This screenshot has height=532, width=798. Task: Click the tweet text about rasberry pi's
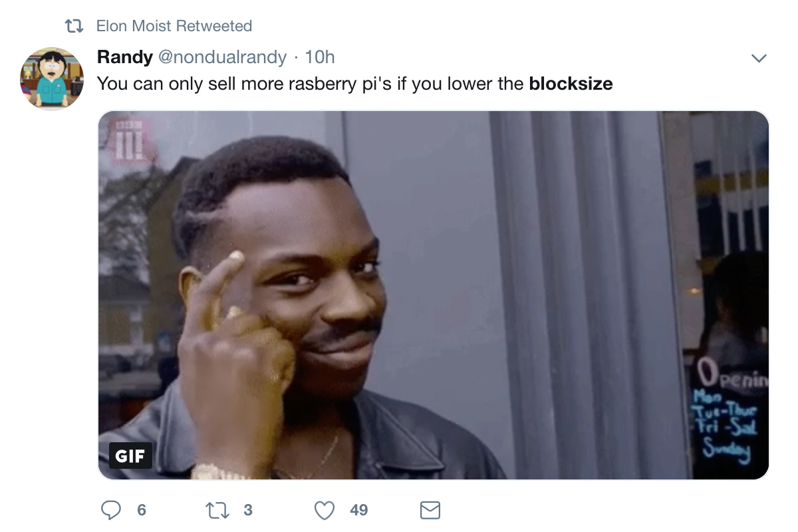[355, 84]
